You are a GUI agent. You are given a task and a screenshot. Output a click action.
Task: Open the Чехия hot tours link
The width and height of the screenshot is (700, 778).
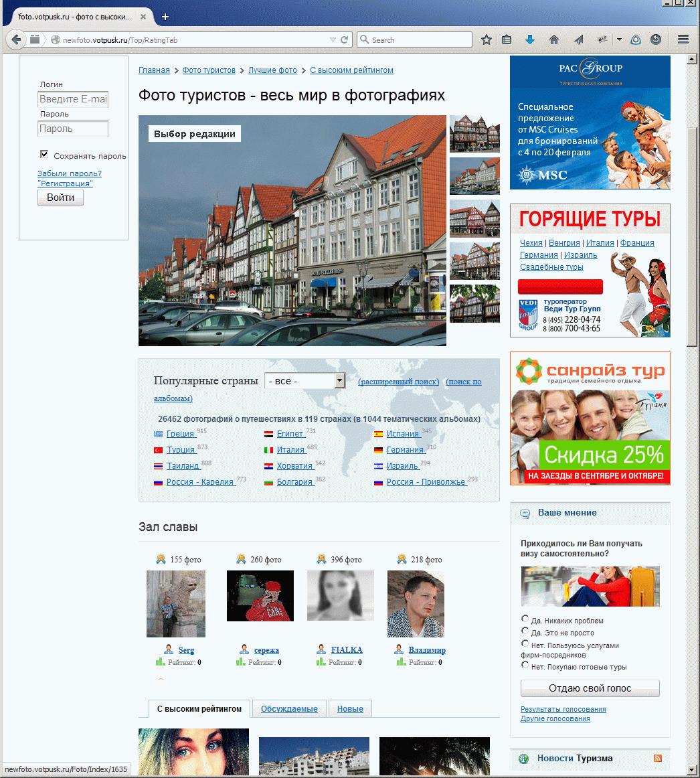[531, 243]
